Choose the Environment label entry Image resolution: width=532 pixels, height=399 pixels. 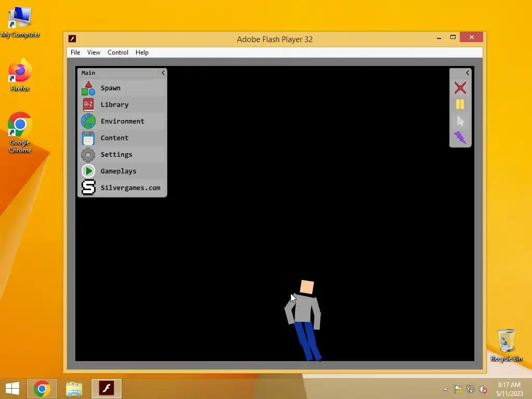(x=122, y=121)
